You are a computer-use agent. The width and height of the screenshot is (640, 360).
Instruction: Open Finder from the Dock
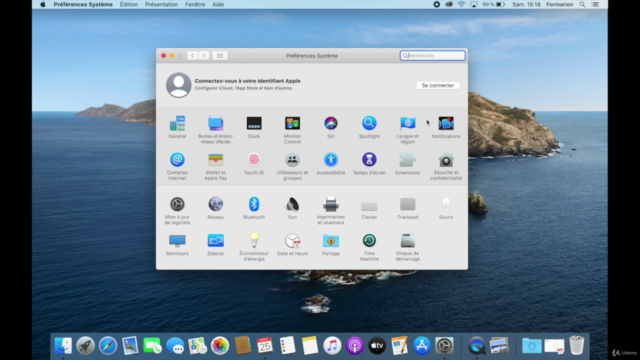click(63, 346)
